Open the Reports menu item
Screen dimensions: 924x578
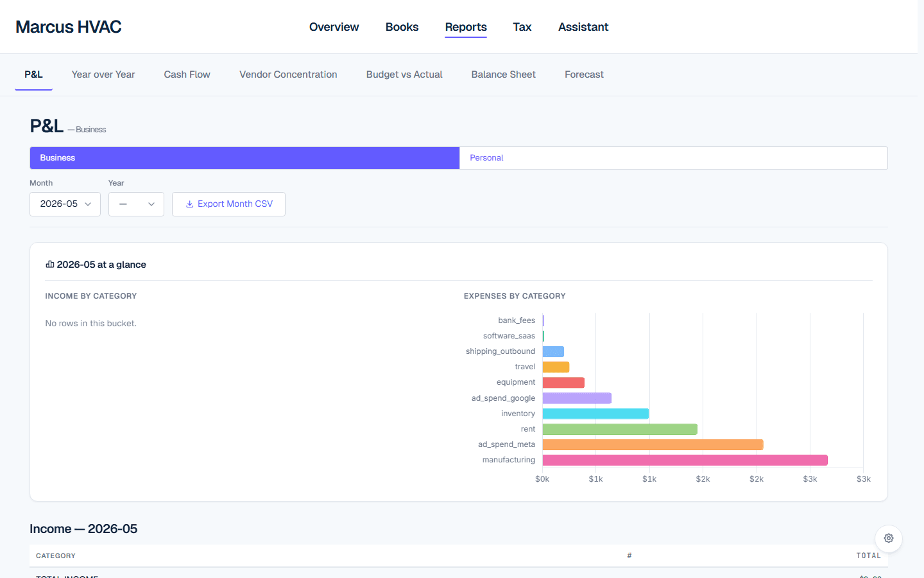point(466,27)
